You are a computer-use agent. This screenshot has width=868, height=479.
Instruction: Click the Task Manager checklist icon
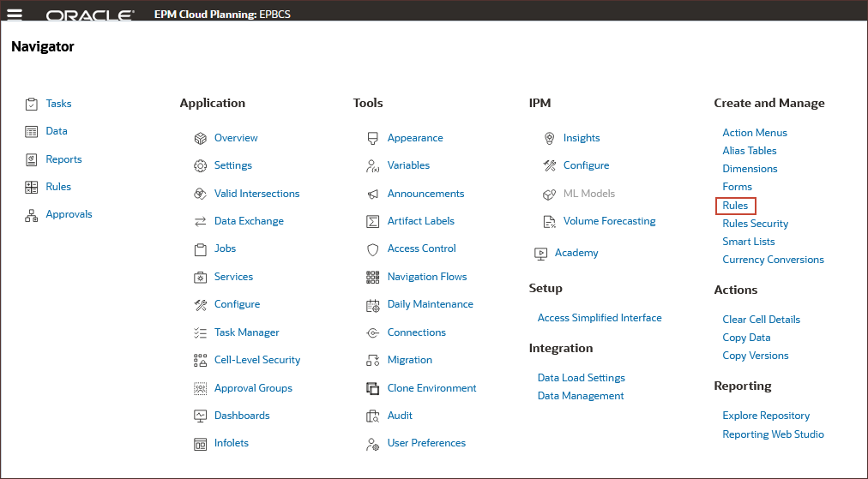[x=201, y=332]
